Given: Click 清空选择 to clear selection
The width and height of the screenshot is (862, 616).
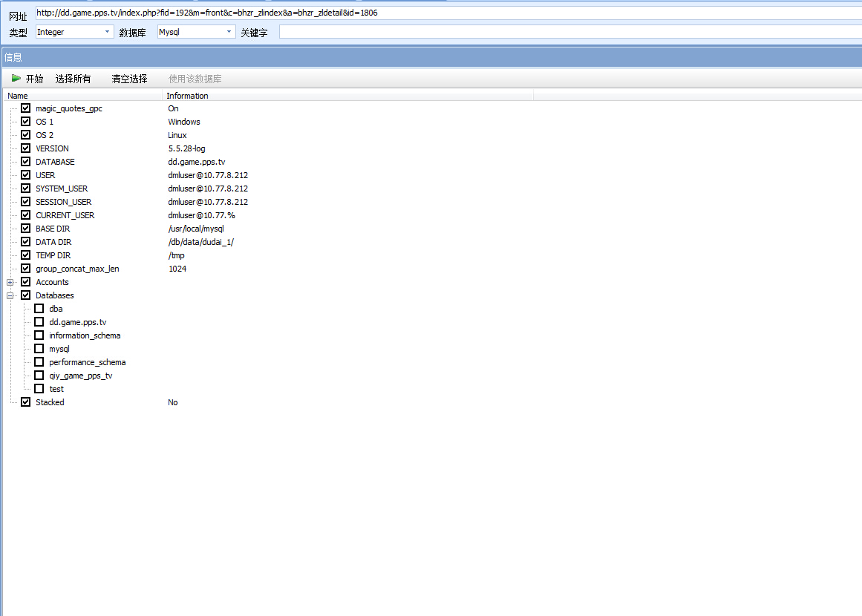Looking at the screenshot, I should 129,79.
